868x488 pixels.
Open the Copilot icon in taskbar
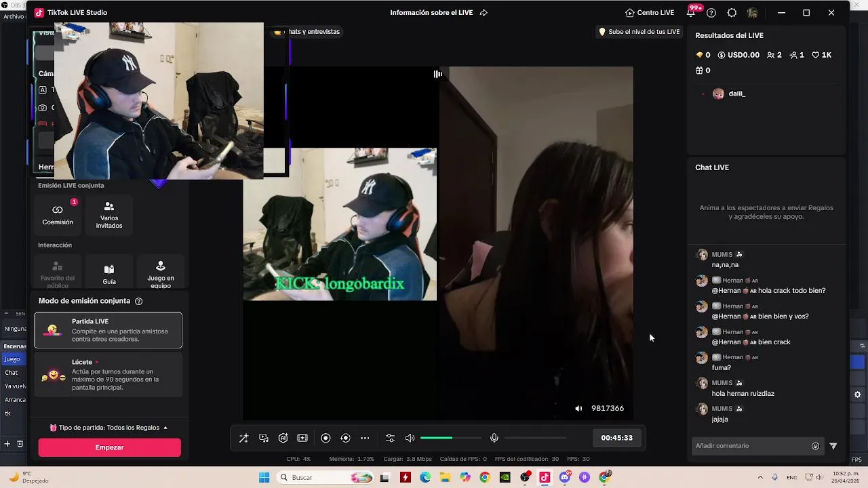tap(465, 477)
